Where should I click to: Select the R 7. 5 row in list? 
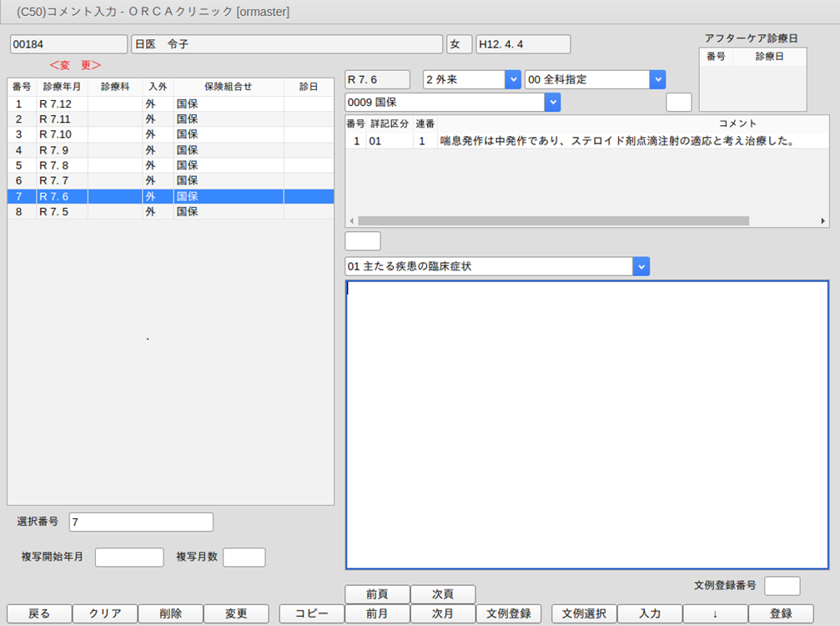tap(167, 212)
